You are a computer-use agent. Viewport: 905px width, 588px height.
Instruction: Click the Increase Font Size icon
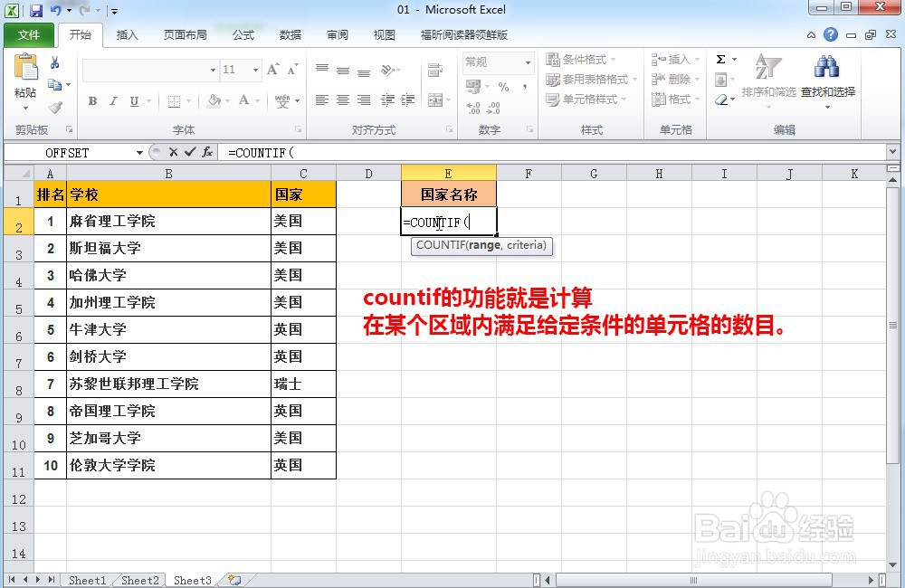pyautogui.click(x=273, y=70)
